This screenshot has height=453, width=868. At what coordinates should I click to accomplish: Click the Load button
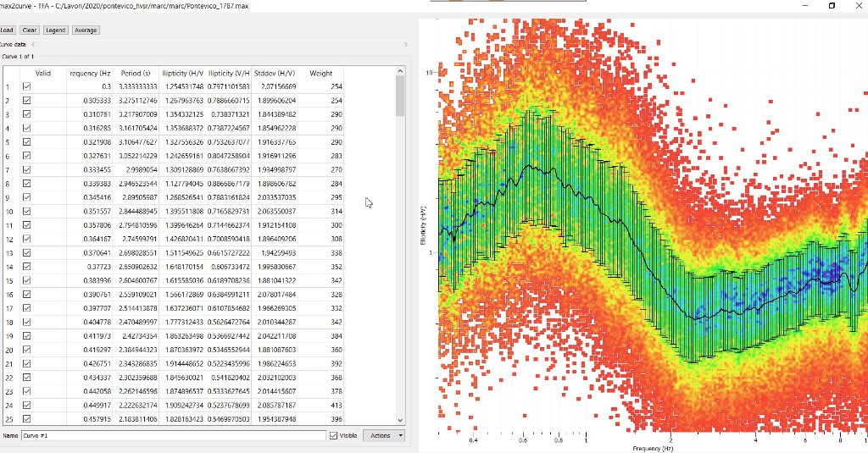coord(7,30)
